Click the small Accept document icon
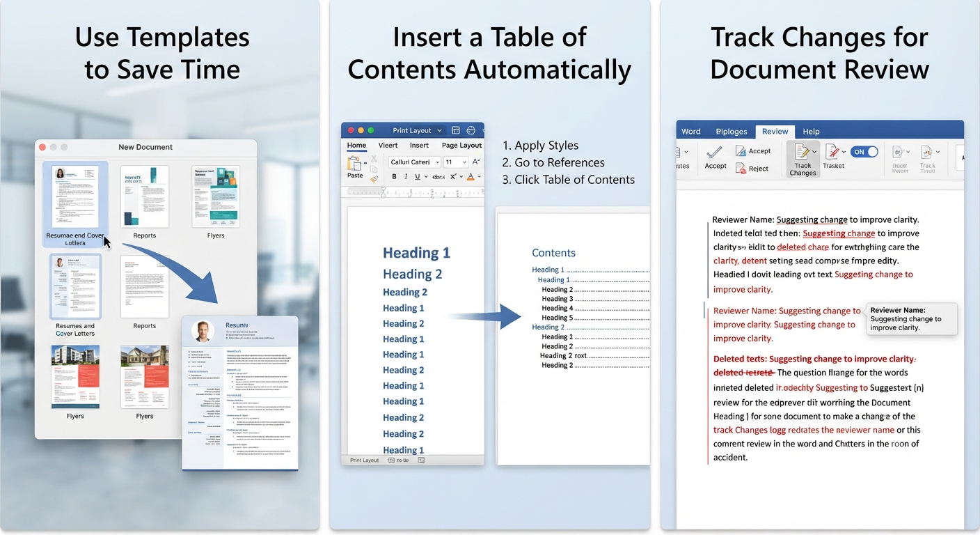980x535 pixels. click(741, 150)
